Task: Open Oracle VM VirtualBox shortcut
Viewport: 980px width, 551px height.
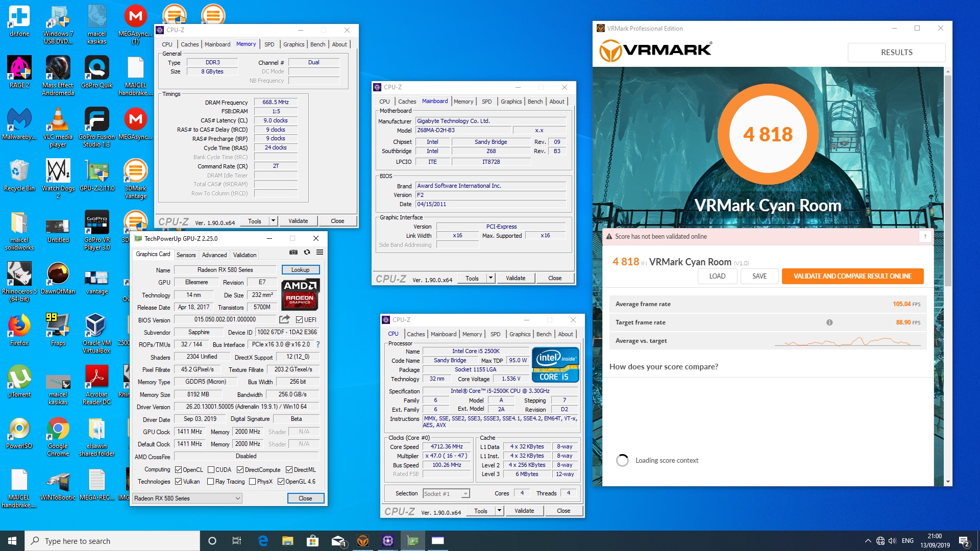Action: [x=96, y=333]
